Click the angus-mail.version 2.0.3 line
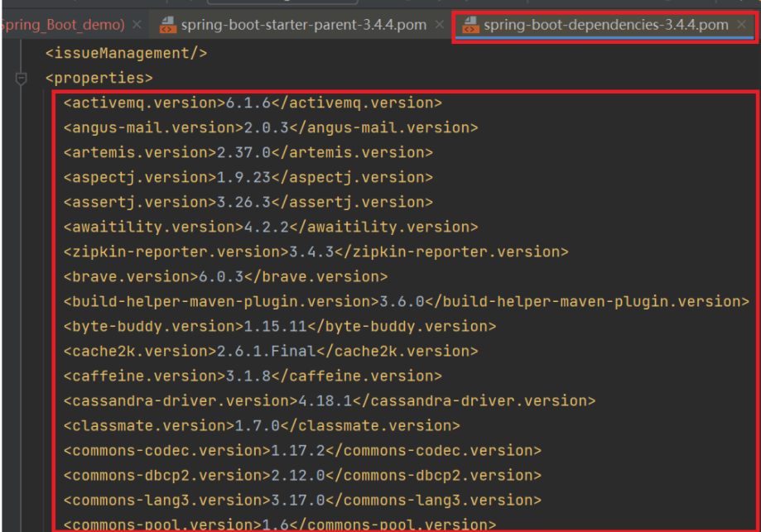The width and height of the screenshot is (761, 532). click(271, 127)
